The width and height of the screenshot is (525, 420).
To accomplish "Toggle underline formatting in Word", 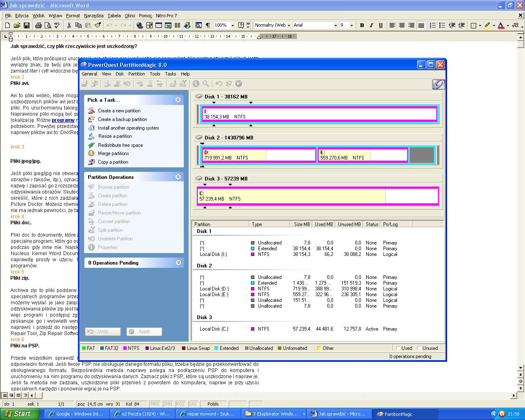I will [x=381, y=25].
